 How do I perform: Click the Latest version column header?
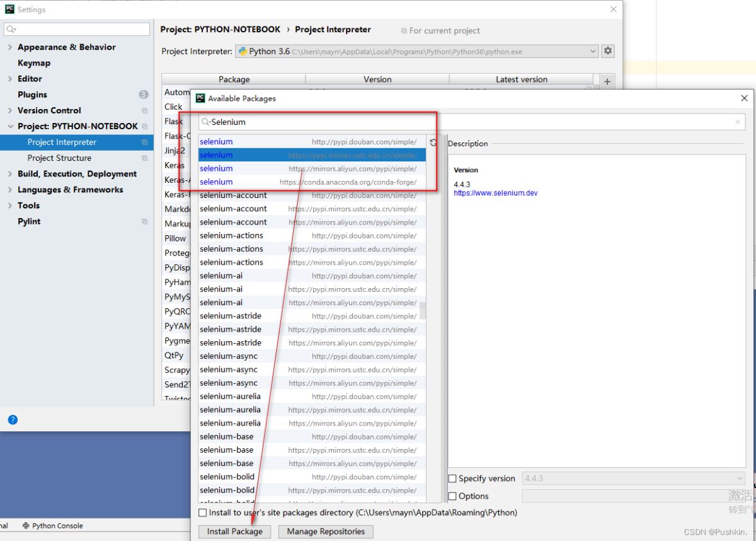pyautogui.click(x=521, y=79)
